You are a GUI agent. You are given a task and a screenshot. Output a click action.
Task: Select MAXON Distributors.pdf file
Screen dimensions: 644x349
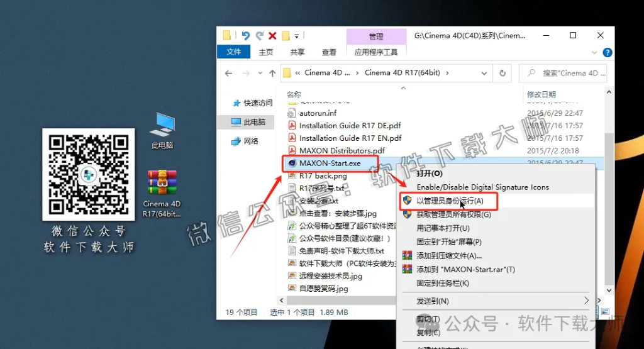(x=341, y=151)
